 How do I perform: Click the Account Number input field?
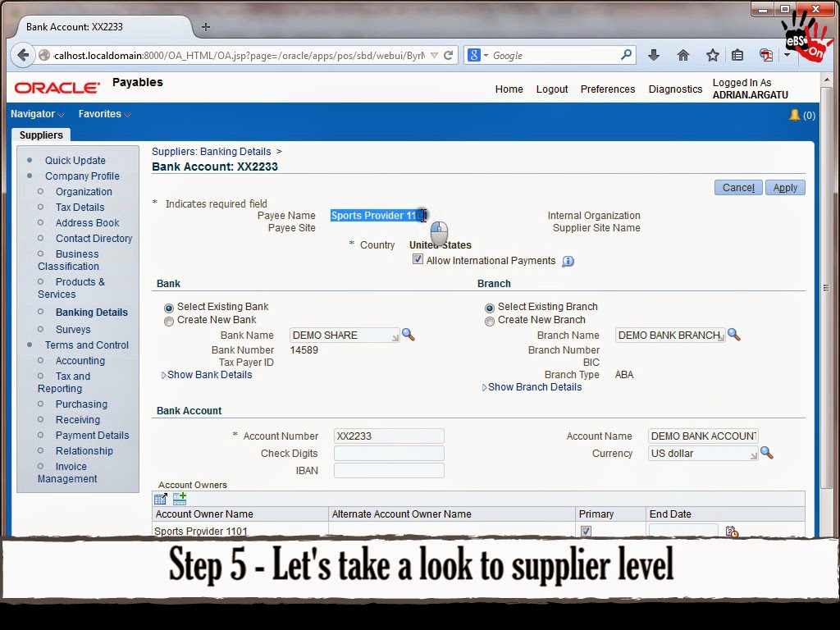388,436
